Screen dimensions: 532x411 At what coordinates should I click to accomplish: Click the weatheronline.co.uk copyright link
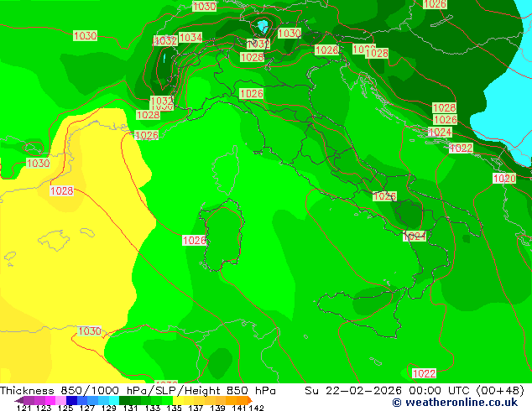click(455, 403)
